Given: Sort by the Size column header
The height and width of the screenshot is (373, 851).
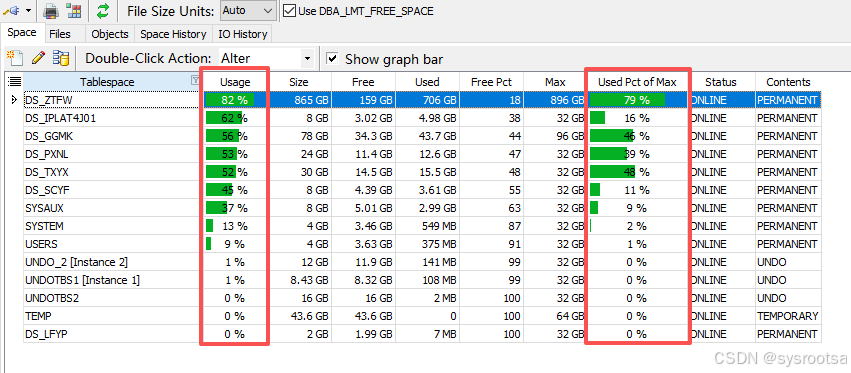Looking at the screenshot, I should (x=299, y=82).
